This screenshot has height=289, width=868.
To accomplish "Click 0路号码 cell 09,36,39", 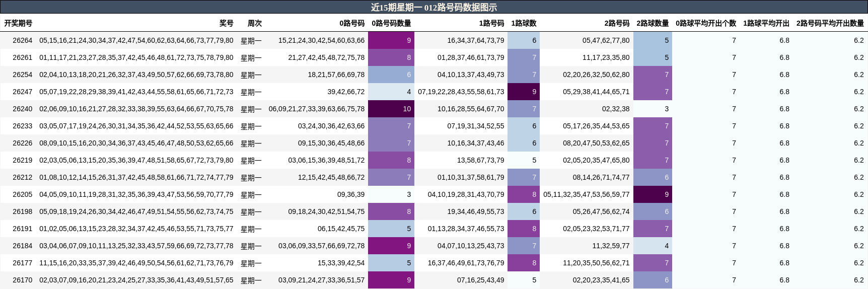I will pyautogui.click(x=351, y=194).
